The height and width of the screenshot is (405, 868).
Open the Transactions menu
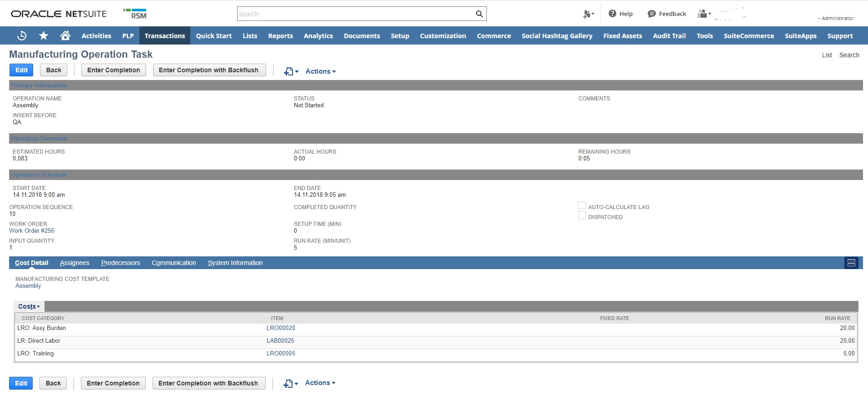click(164, 36)
